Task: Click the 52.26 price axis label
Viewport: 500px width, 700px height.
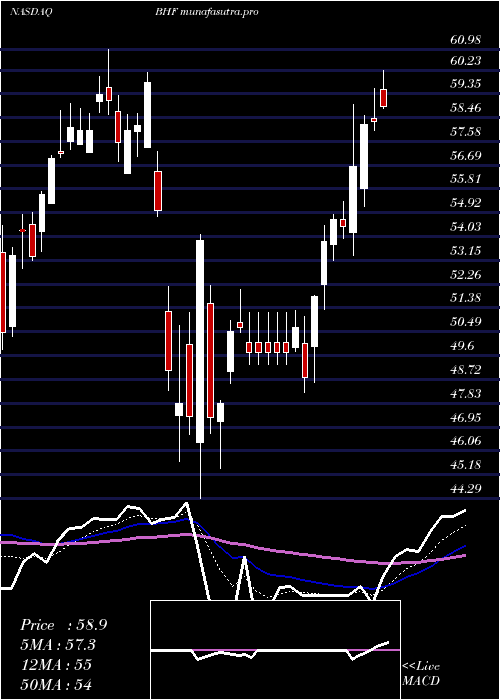Action: pos(466,274)
